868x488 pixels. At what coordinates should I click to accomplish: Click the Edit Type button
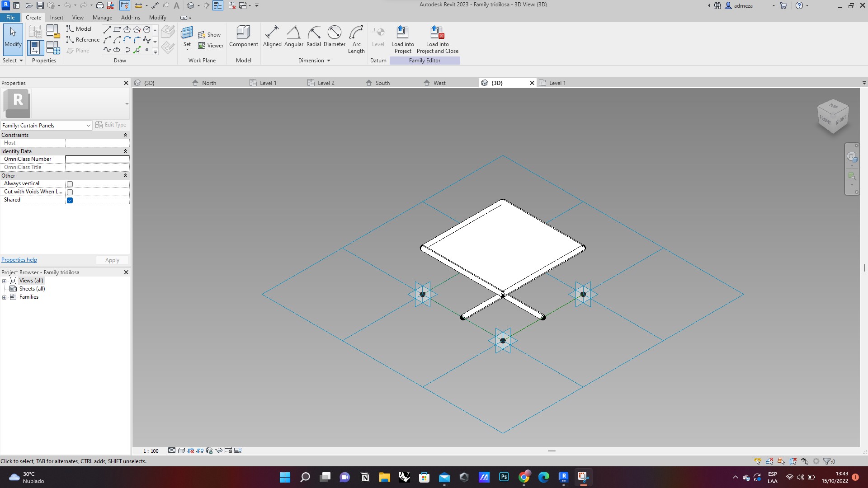pyautogui.click(x=111, y=125)
